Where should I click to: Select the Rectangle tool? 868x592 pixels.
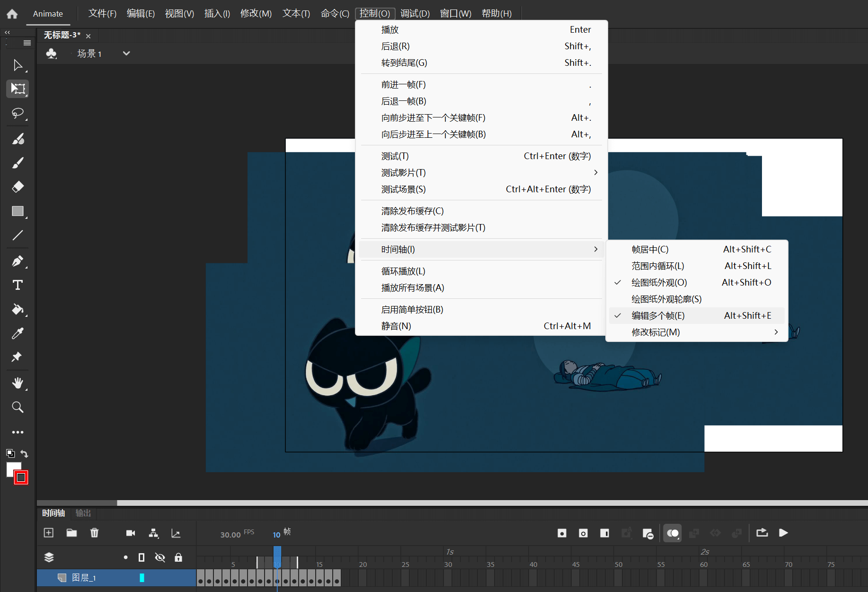[x=18, y=211]
